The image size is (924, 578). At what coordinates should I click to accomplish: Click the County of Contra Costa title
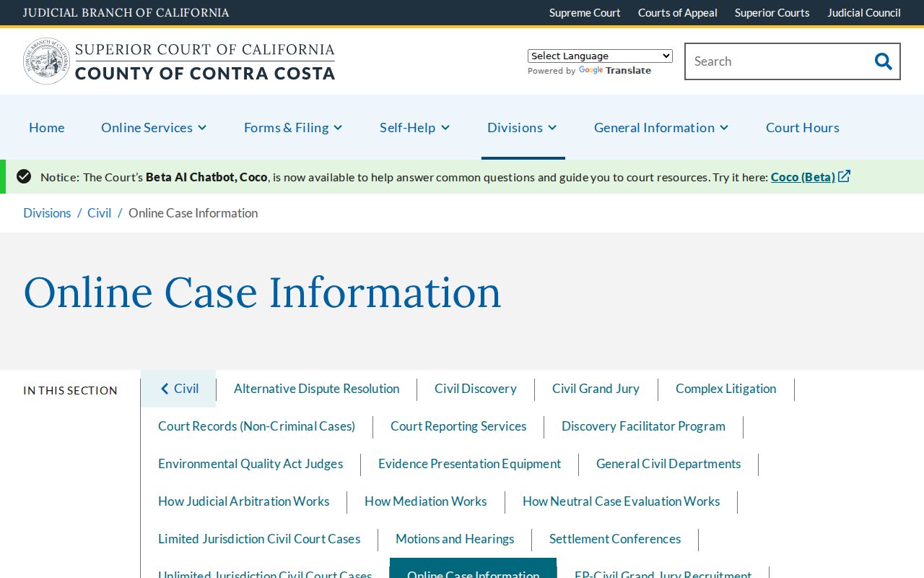[x=205, y=73]
